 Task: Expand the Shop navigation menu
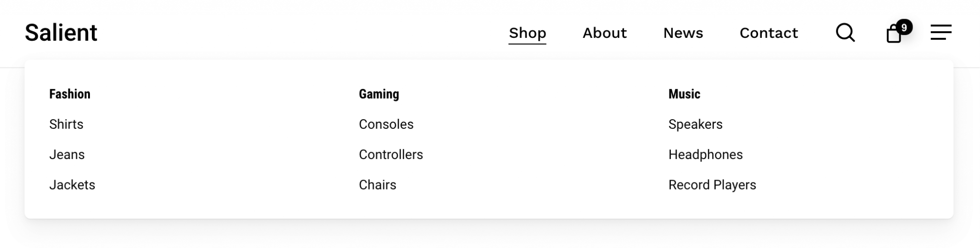tap(527, 33)
